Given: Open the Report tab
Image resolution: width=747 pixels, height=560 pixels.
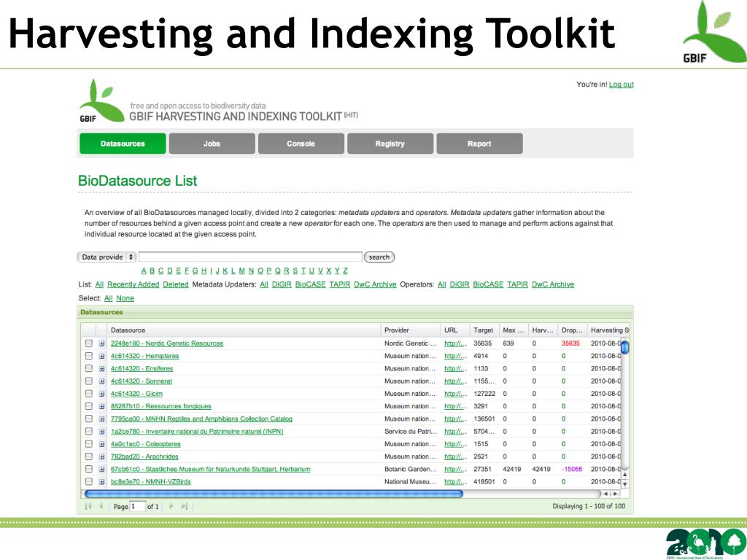Looking at the screenshot, I should pos(479,144).
